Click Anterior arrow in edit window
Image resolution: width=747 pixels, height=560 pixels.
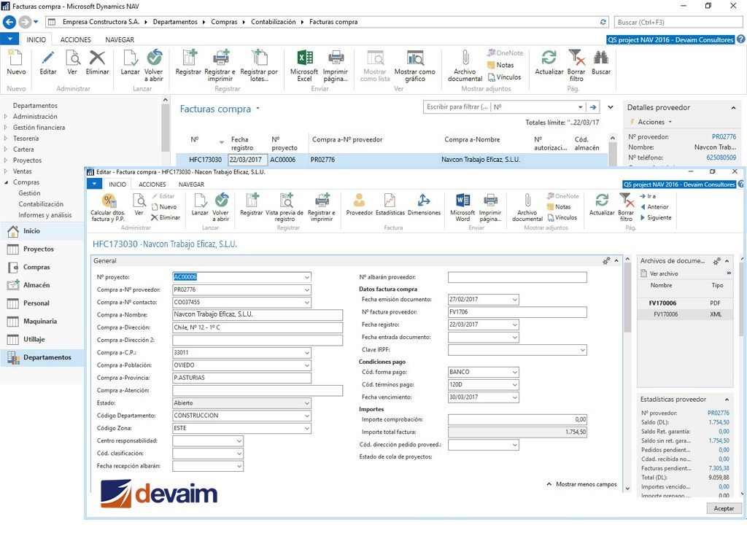tap(654, 207)
